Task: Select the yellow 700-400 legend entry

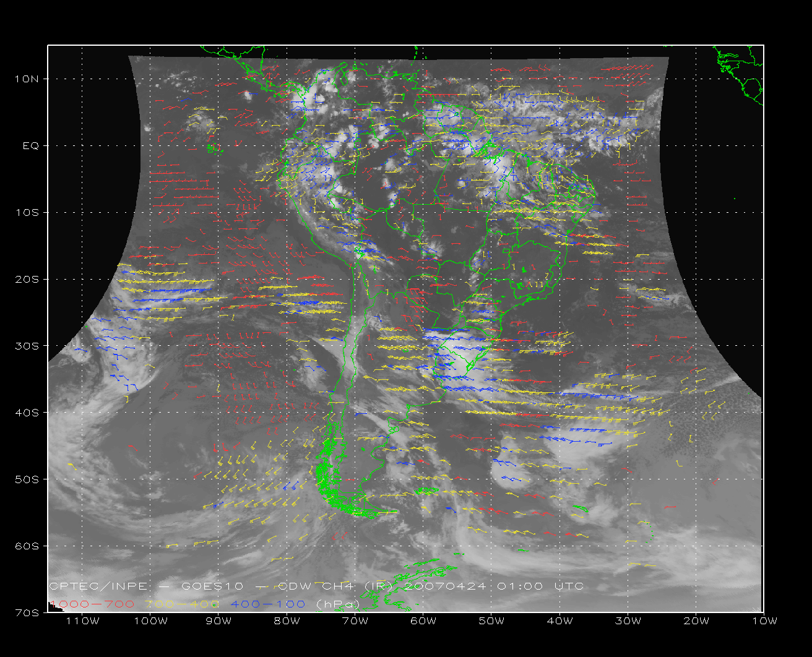Action: pos(181,604)
